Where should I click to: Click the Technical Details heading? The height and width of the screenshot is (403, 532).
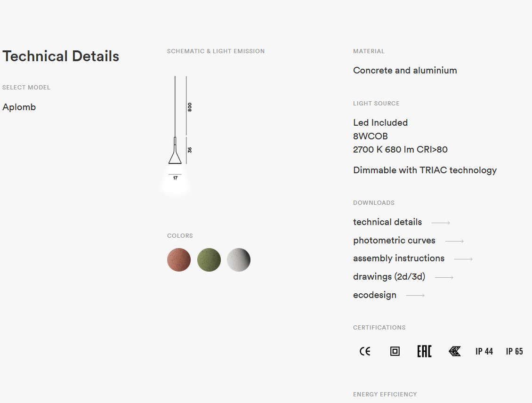coord(61,56)
